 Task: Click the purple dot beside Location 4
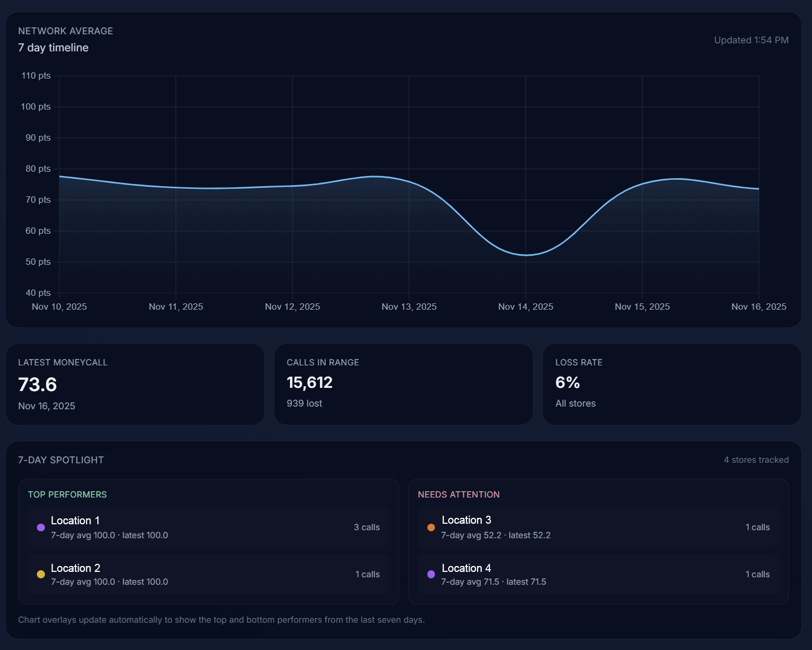click(431, 575)
